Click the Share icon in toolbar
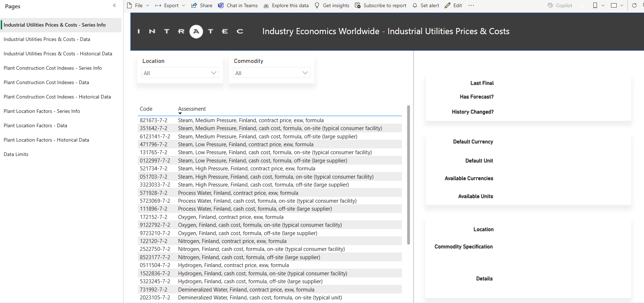 point(194,5)
